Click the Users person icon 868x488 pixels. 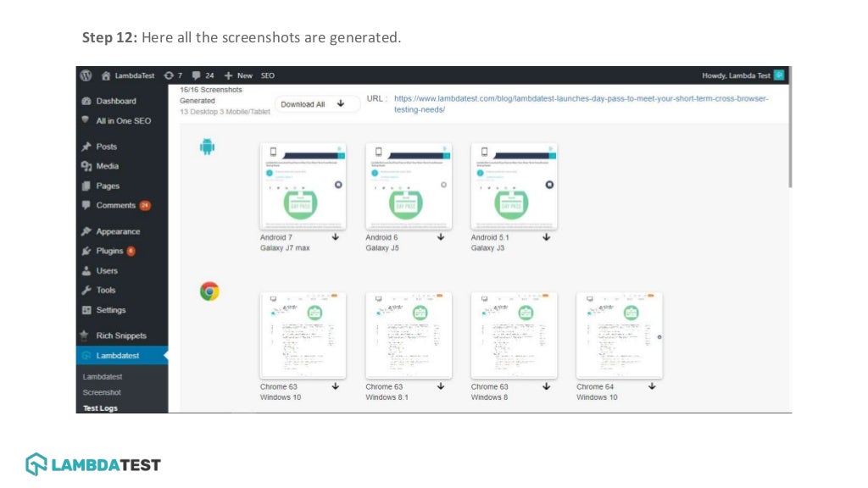click(x=86, y=270)
